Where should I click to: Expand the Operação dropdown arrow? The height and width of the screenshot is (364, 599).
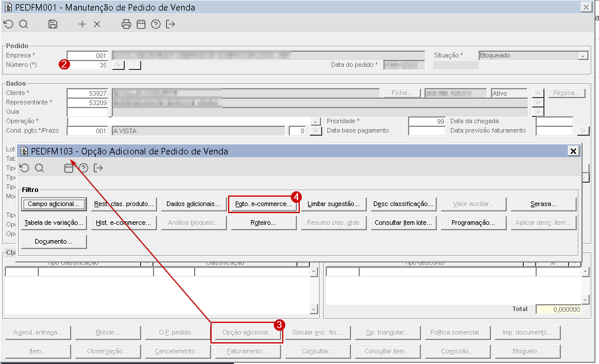pos(315,122)
